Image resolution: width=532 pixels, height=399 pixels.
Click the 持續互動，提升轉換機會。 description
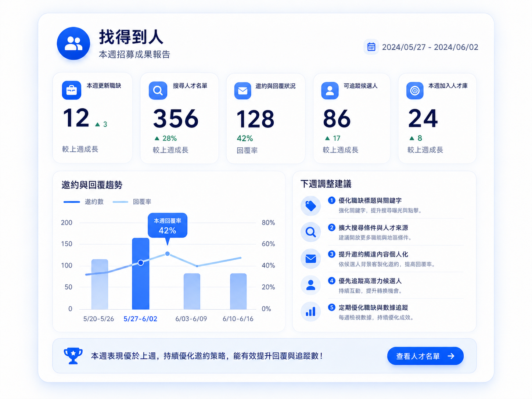click(371, 291)
